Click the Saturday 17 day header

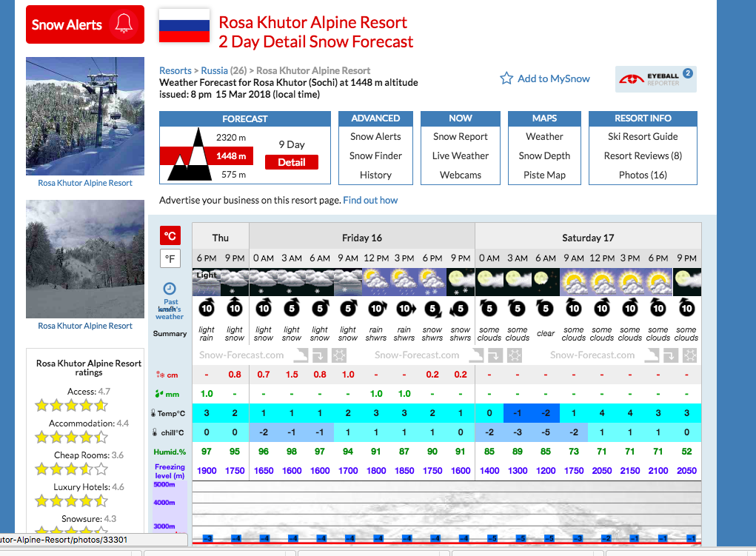[x=588, y=238]
